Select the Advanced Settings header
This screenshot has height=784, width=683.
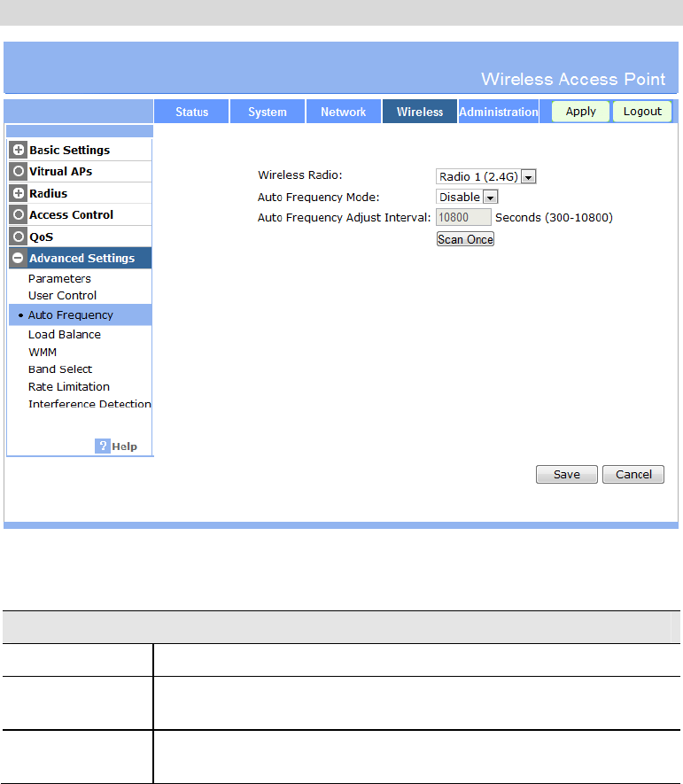coord(81,258)
